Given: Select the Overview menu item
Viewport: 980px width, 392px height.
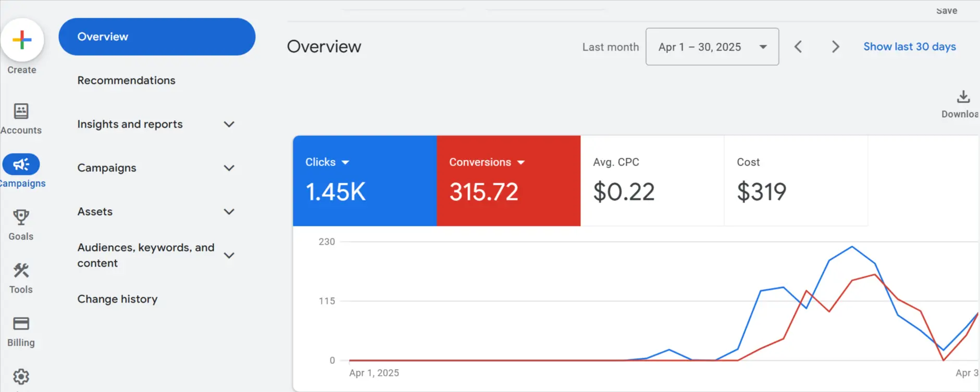Looking at the screenshot, I should pos(156,37).
